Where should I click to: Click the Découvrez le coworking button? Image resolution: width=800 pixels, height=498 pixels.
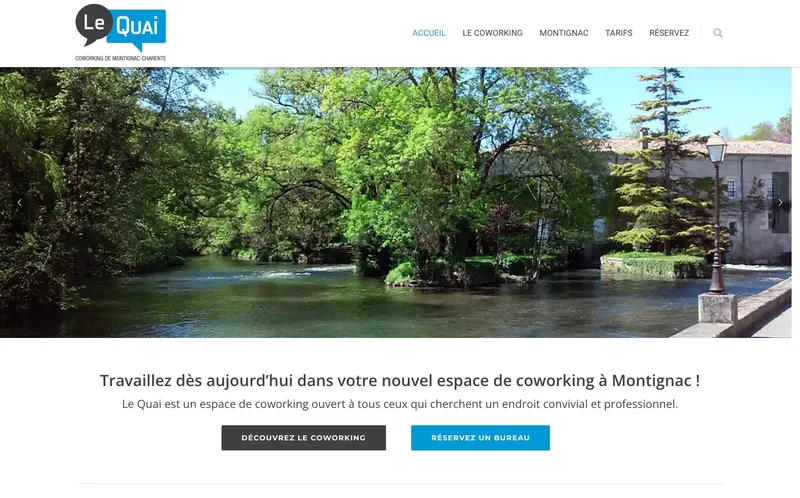[x=304, y=438]
